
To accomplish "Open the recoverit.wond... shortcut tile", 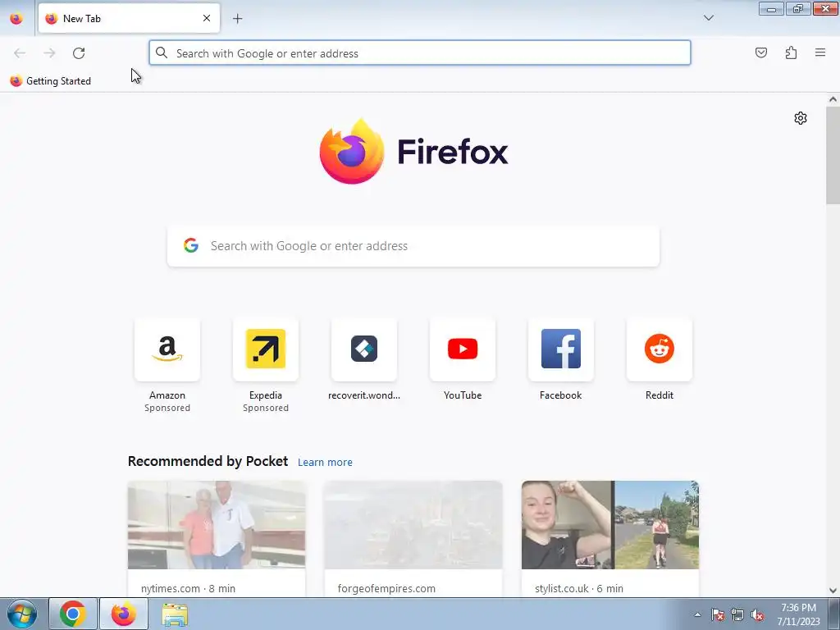I will (364, 349).
